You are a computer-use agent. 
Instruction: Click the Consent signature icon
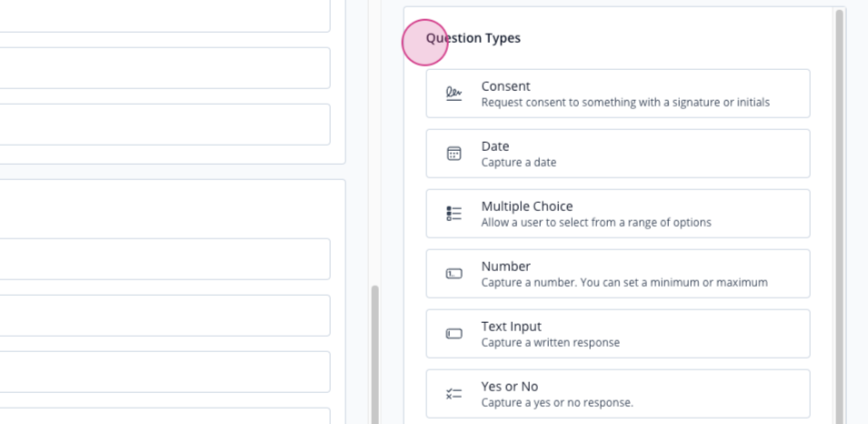454,94
